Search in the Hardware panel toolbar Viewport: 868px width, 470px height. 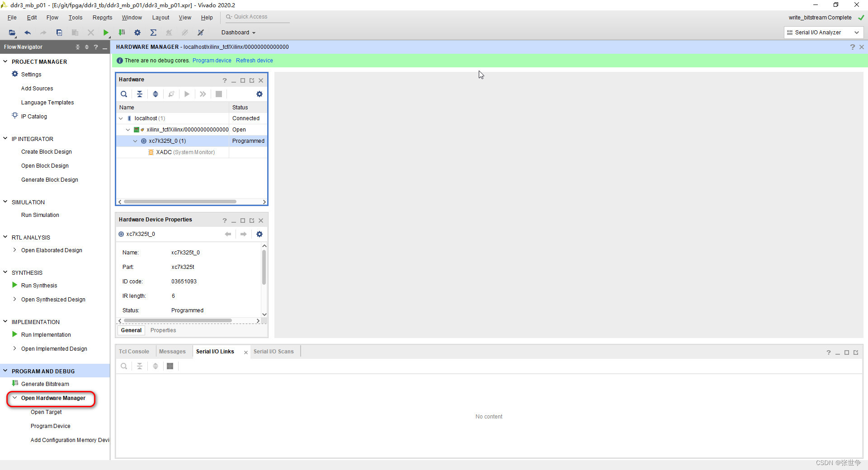[124, 94]
